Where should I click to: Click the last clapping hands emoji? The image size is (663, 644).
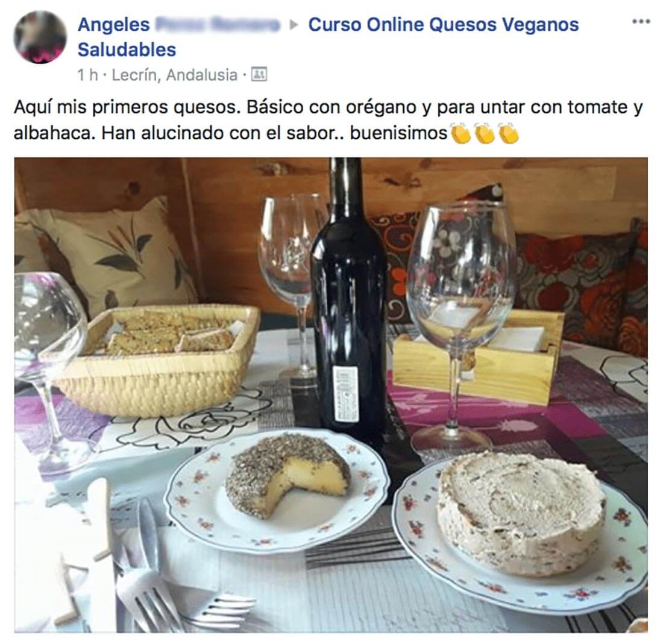[509, 133]
